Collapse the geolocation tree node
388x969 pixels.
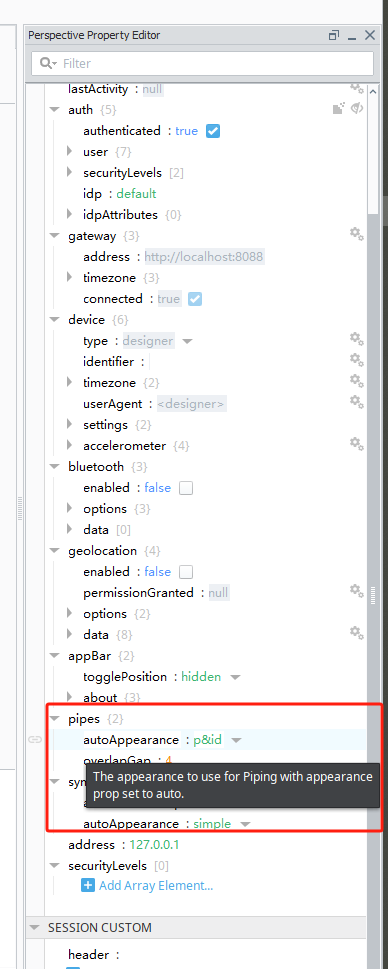(x=55, y=551)
